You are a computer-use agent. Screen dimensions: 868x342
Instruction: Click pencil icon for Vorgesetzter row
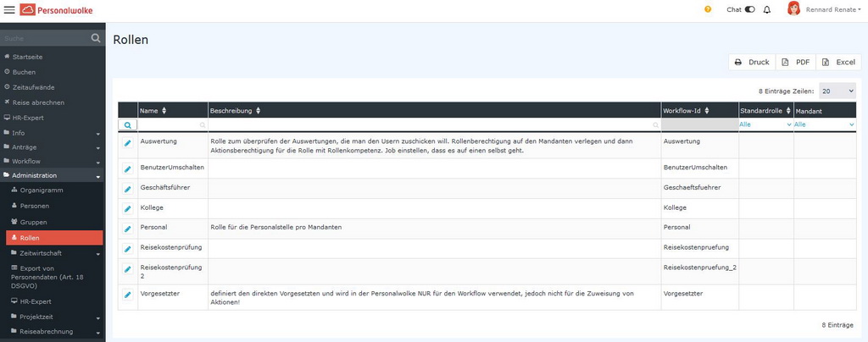pos(128,295)
